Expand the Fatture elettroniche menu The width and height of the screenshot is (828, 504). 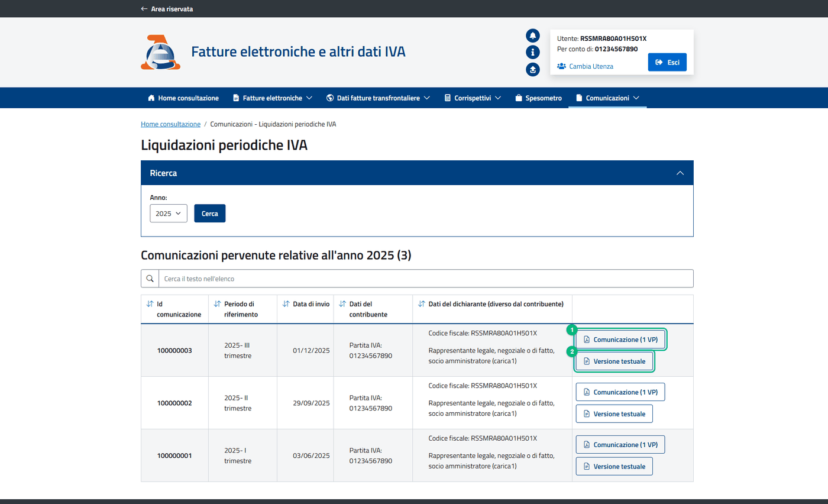tap(272, 98)
